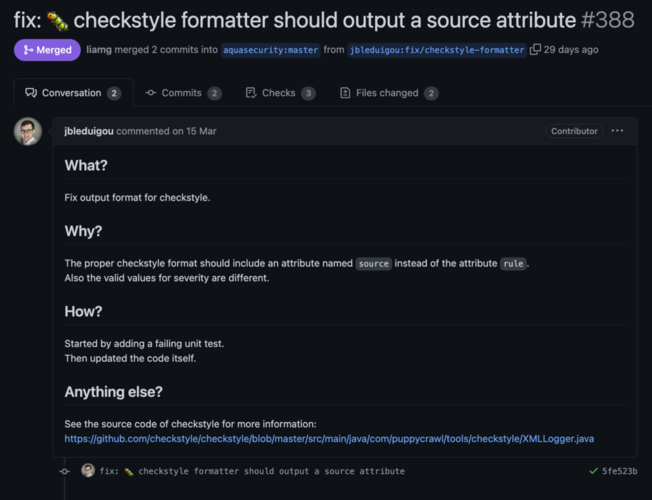Image resolution: width=652 pixels, height=500 pixels.
Task: Click jbleduigou's avatar beside the comment
Action: [28, 131]
